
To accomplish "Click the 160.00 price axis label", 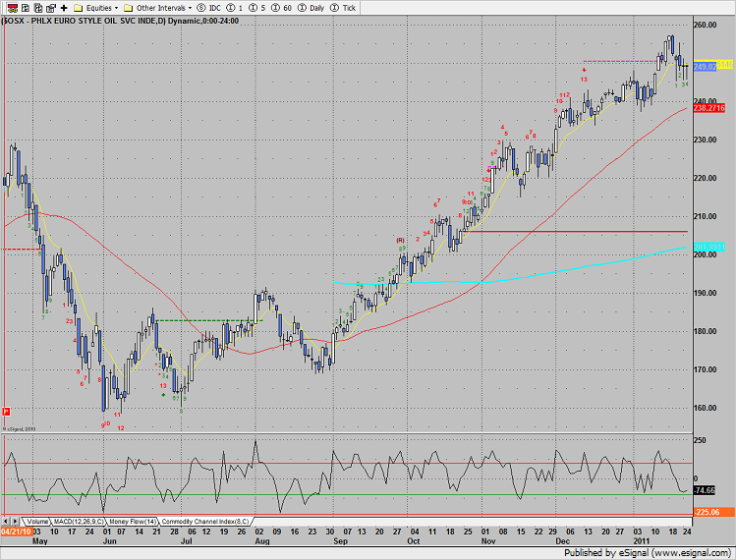I will [705, 408].
